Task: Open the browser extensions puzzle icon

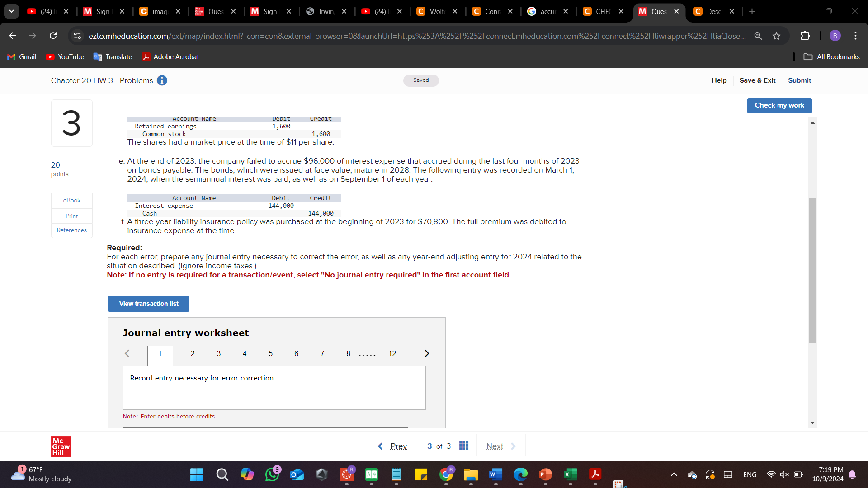Action: pos(805,36)
